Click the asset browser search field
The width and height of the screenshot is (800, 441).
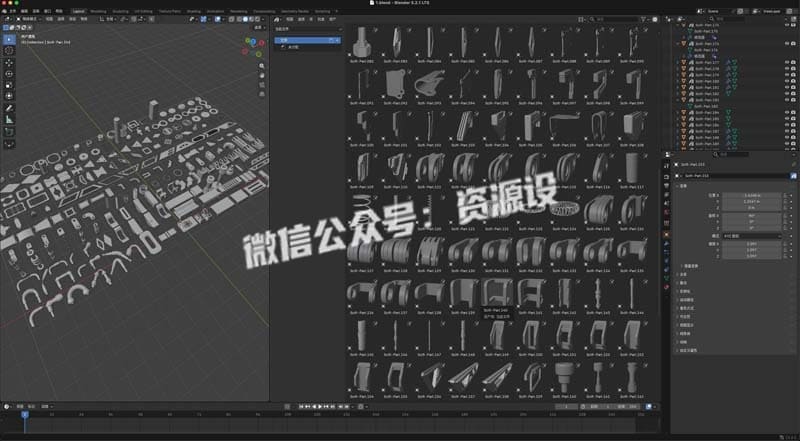615,19
